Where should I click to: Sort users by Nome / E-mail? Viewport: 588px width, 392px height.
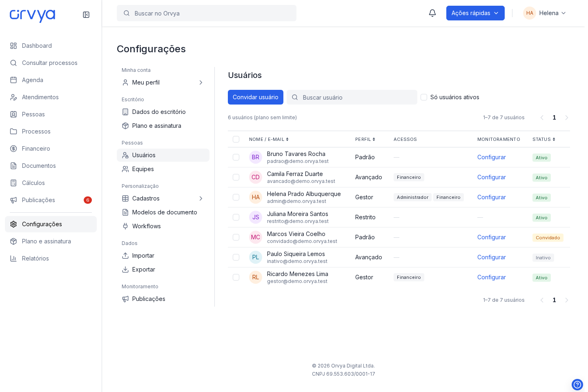click(269, 139)
